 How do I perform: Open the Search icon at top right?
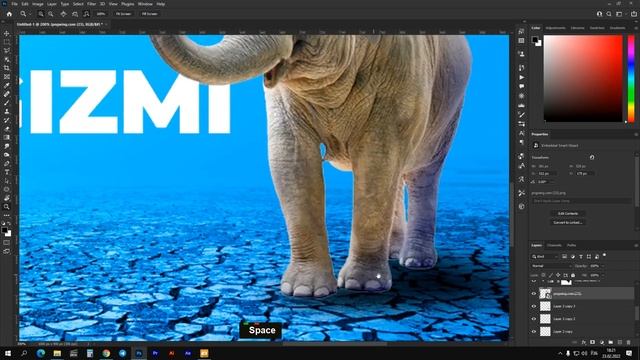(609, 14)
